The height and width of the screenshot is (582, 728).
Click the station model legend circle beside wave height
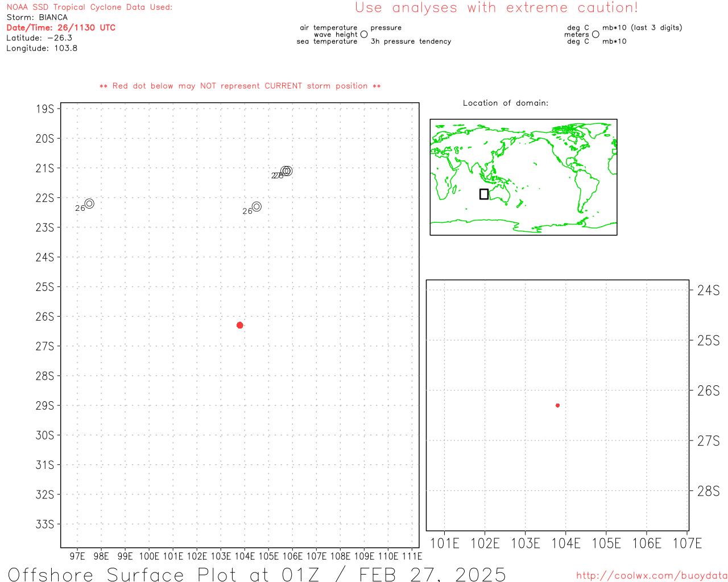coord(364,34)
